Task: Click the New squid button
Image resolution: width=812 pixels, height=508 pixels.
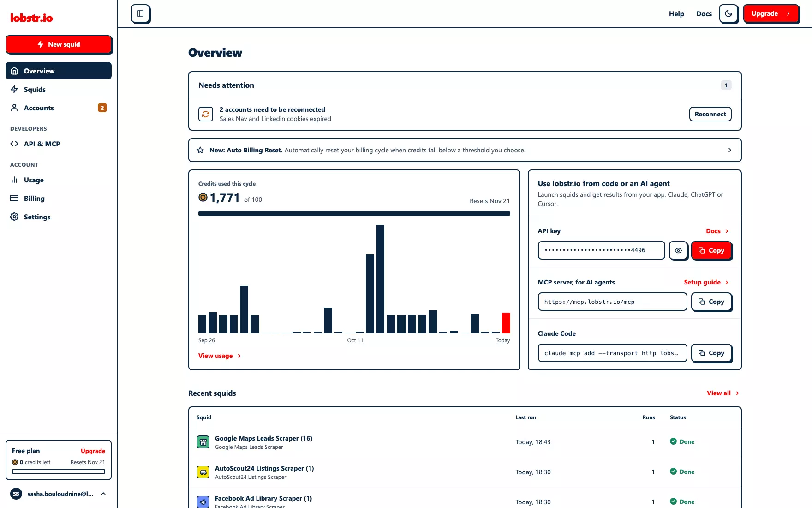Action: tap(59, 44)
